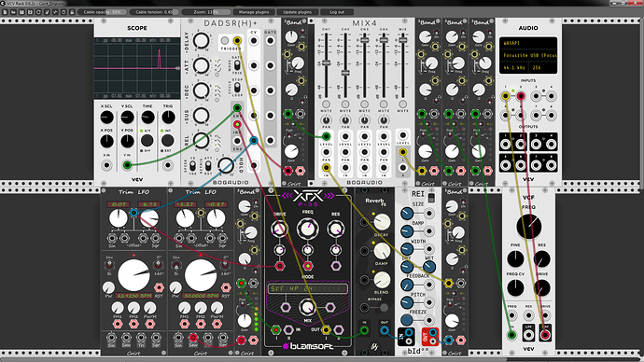Screen dimensions: 644x362
Task: Click the 30.0000 BPM display on Trim LFO
Action: 201,296
